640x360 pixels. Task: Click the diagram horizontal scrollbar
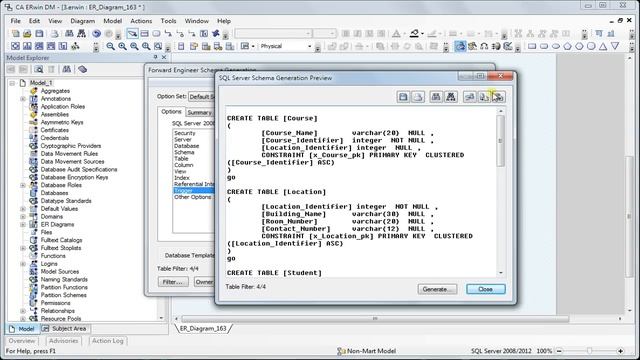click(375, 318)
